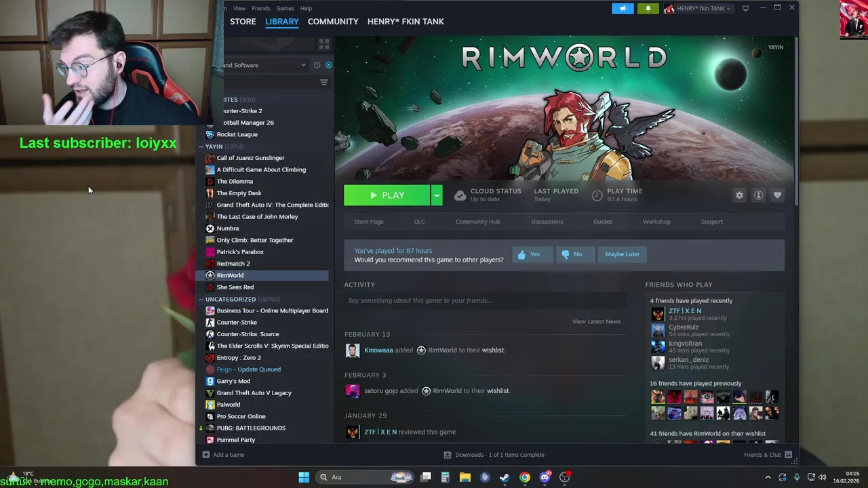Open the Discussions link

point(547,222)
